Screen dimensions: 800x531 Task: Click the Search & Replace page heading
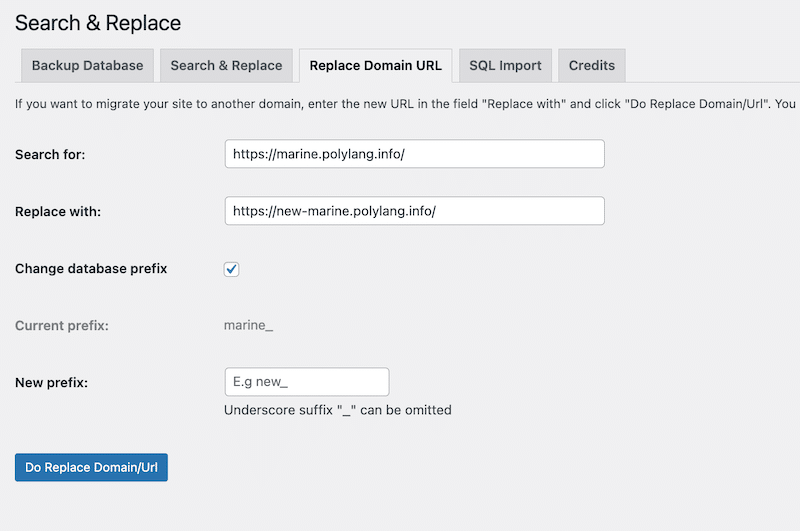point(98,23)
